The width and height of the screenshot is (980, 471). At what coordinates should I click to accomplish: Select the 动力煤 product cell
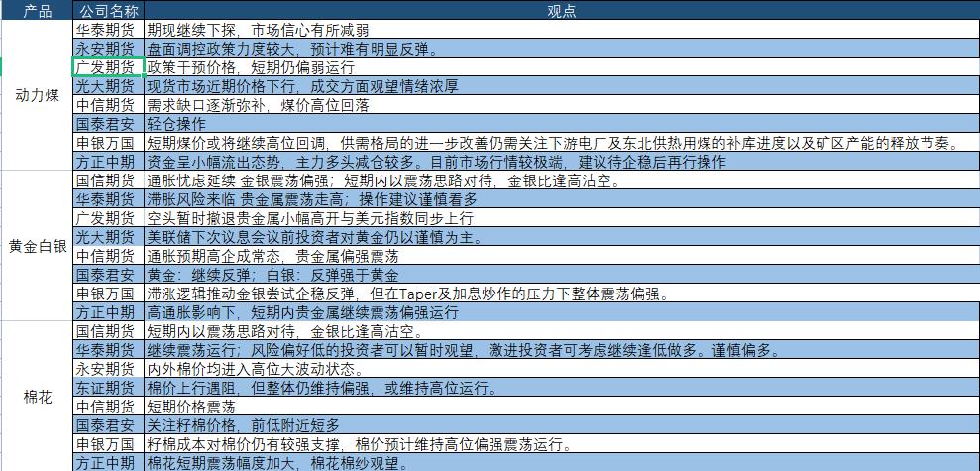pyautogui.click(x=37, y=95)
